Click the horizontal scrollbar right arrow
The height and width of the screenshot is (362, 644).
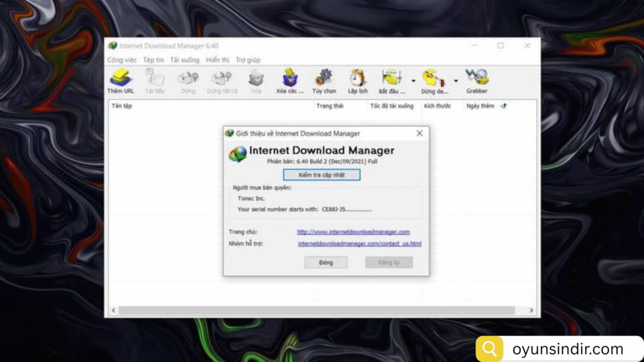[531, 310]
